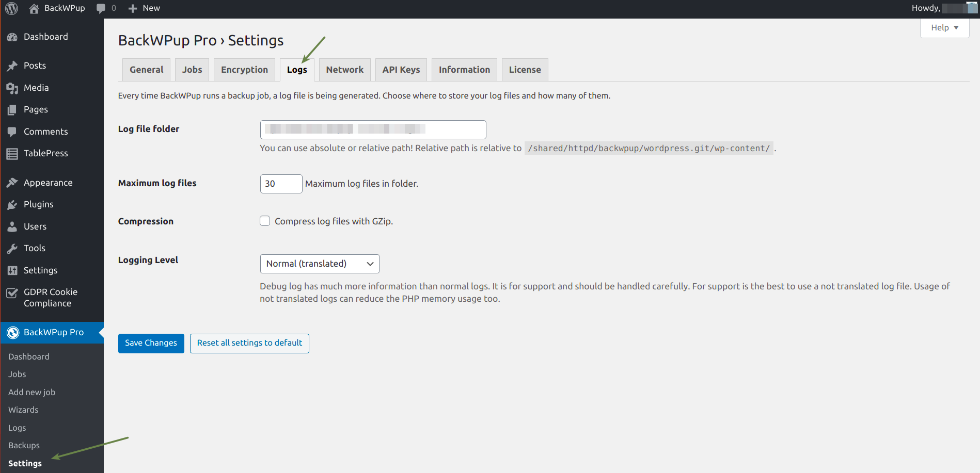Image resolution: width=980 pixels, height=473 pixels.
Task: Click the BackWPup Pro menu header
Action: point(52,333)
